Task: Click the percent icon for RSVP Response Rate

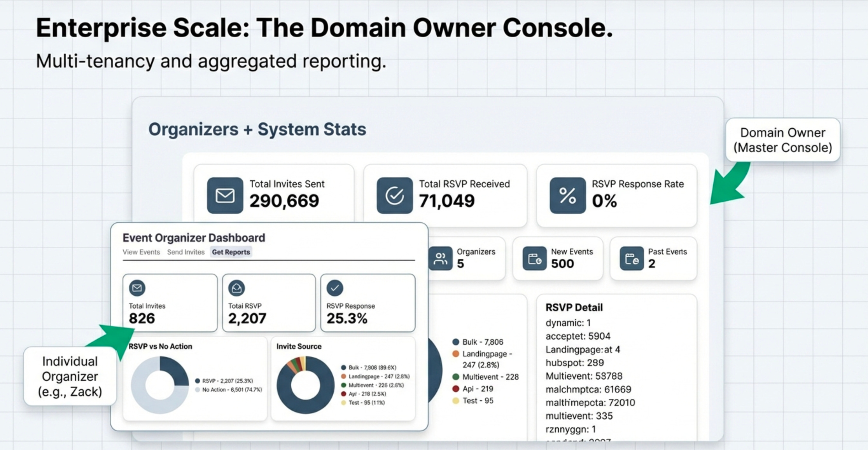Action: pyautogui.click(x=567, y=195)
